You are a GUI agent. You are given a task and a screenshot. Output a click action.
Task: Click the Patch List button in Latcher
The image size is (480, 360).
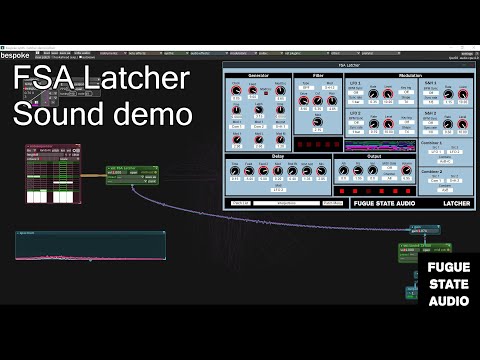coord(241,203)
